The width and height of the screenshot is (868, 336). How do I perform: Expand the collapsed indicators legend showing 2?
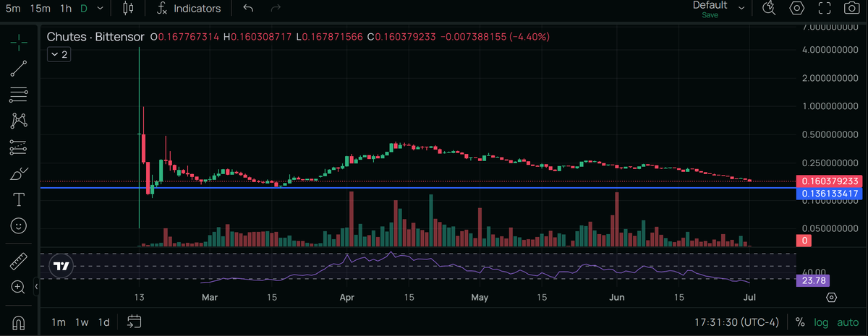[58, 54]
